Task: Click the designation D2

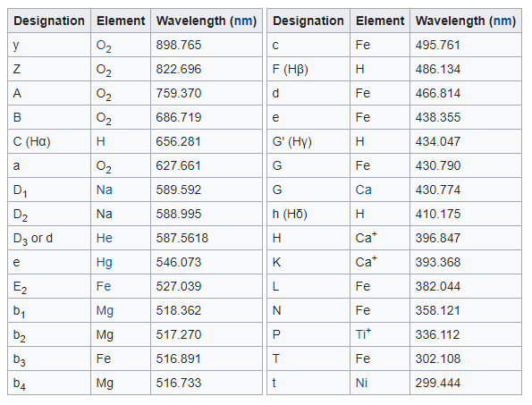Action: click(x=20, y=215)
